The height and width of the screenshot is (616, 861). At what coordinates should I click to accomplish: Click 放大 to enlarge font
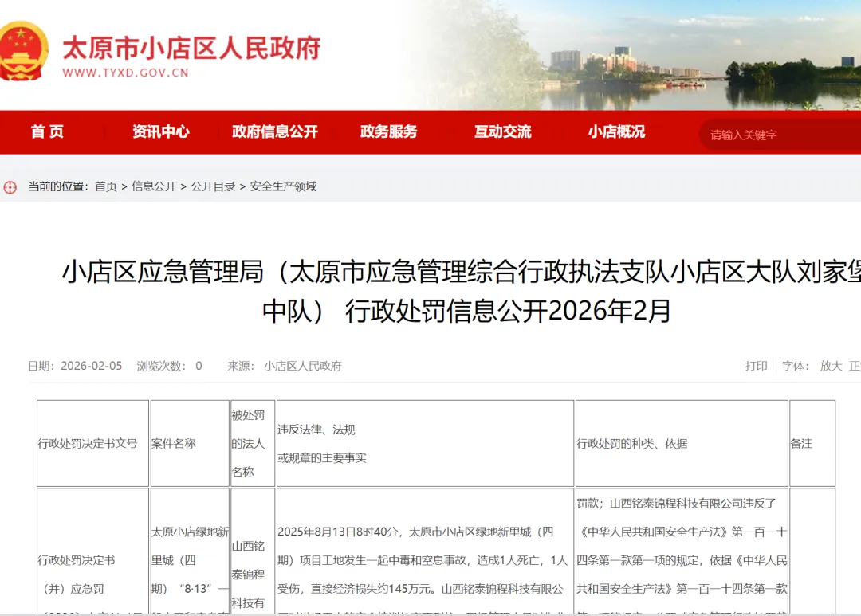click(x=831, y=366)
